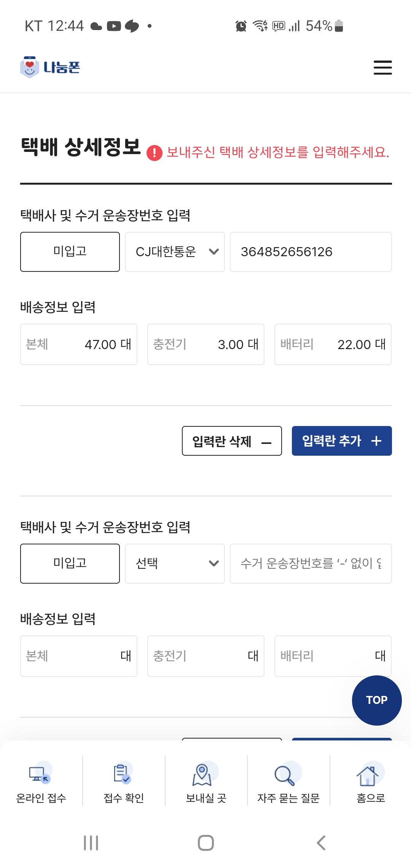The image size is (411, 868).
Task: Toggle the first 미입고 button
Action: pyautogui.click(x=70, y=252)
